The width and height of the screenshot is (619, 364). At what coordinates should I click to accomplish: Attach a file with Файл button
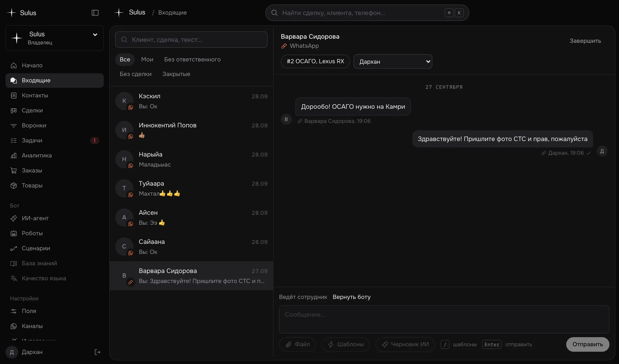[x=297, y=344]
